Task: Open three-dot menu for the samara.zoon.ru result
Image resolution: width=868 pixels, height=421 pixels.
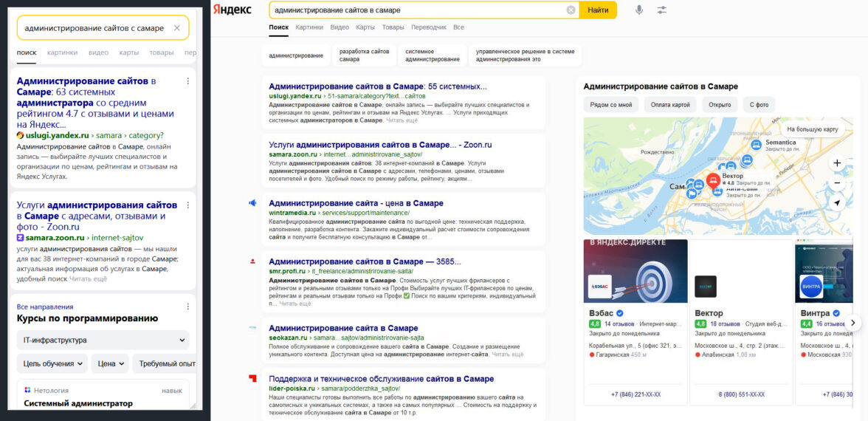Action: coord(187,205)
